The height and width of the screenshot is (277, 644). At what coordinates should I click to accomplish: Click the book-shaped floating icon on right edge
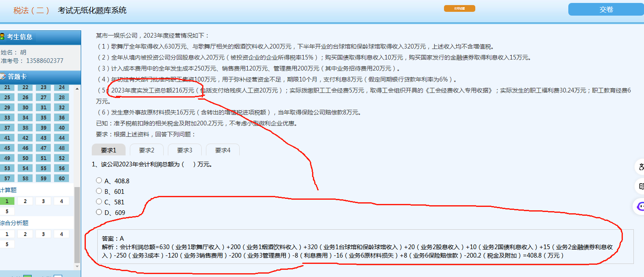click(640, 186)
